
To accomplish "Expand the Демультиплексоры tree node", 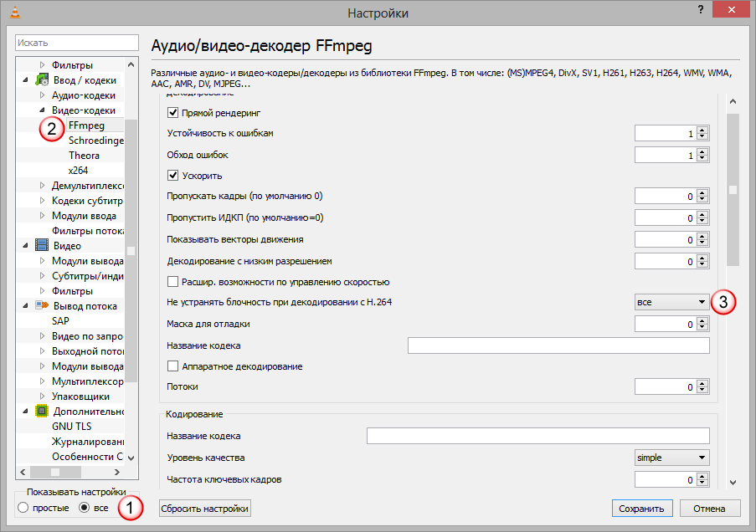I will pos(42,185).
